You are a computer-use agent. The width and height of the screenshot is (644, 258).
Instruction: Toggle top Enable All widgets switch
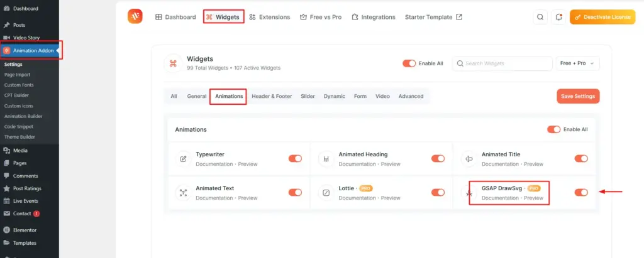[x=409, y=63]
